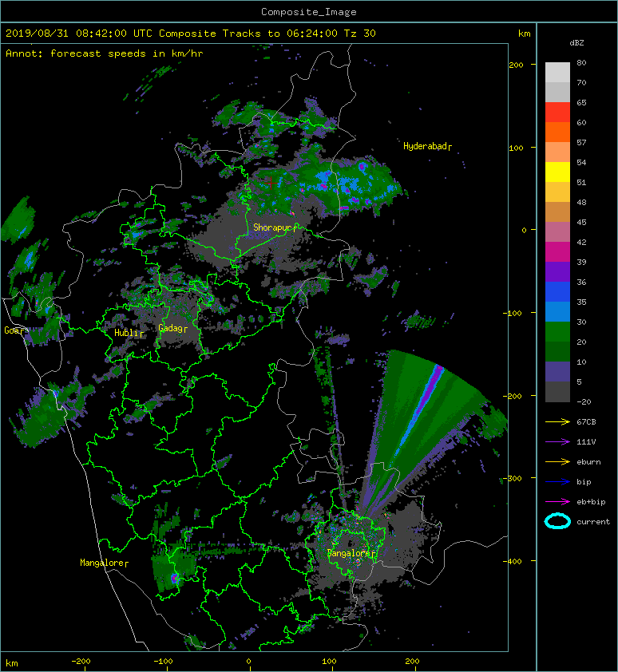Screen dimensions: 618x672
Task: Click the Shorapur city label
Action: (275, 227)
